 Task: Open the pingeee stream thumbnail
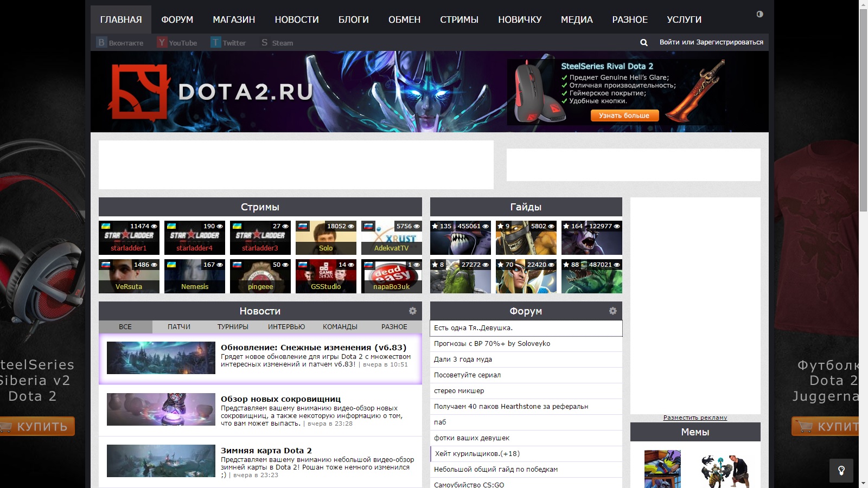(x=260, y=276)
